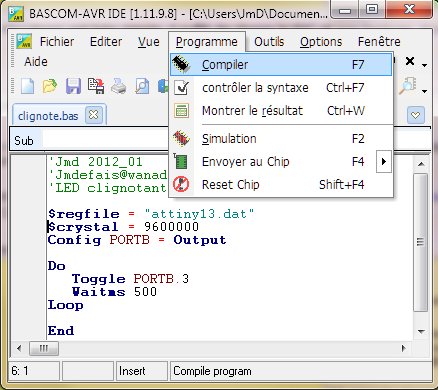This screenshot has width=438, height=390.
Task: Click the horizontal scrollbar left arrow
Action: point(19,348)
